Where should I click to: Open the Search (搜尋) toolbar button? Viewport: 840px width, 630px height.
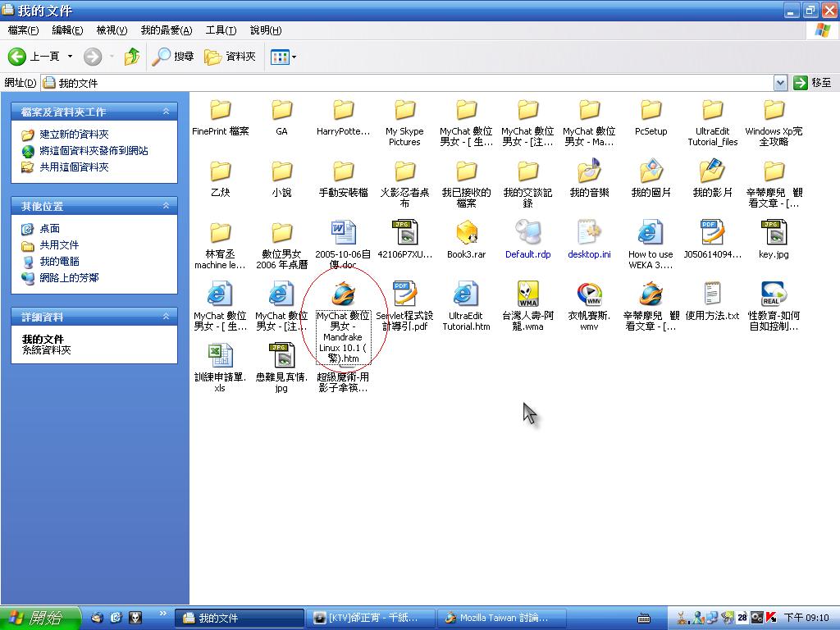(x=173, y=57)
